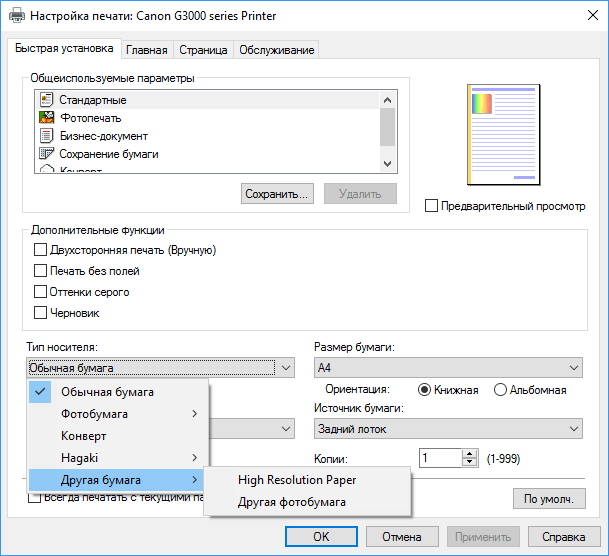
Task: Open help with Справка button
Action: [x=564, y=537]
